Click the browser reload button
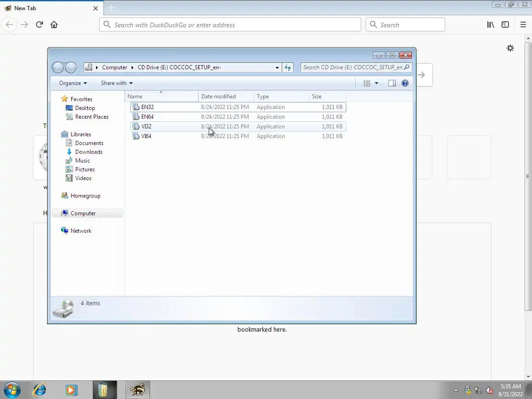 click(x=39, y=24)
